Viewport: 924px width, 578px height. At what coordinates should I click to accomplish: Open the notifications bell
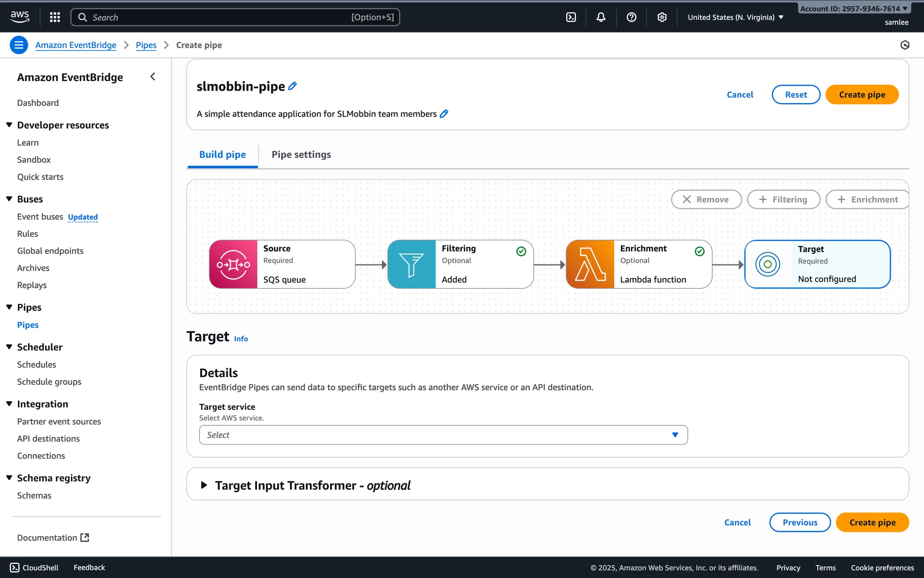(601, 17)
